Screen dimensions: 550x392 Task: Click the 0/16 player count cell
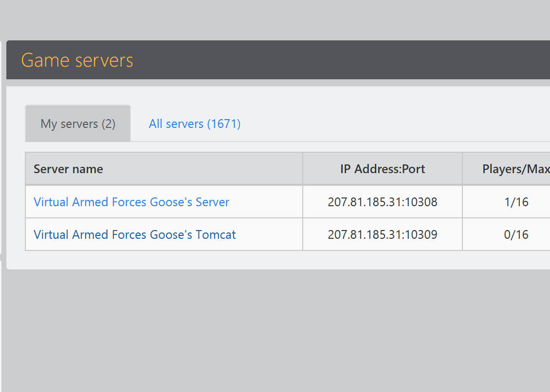(516, 234)
